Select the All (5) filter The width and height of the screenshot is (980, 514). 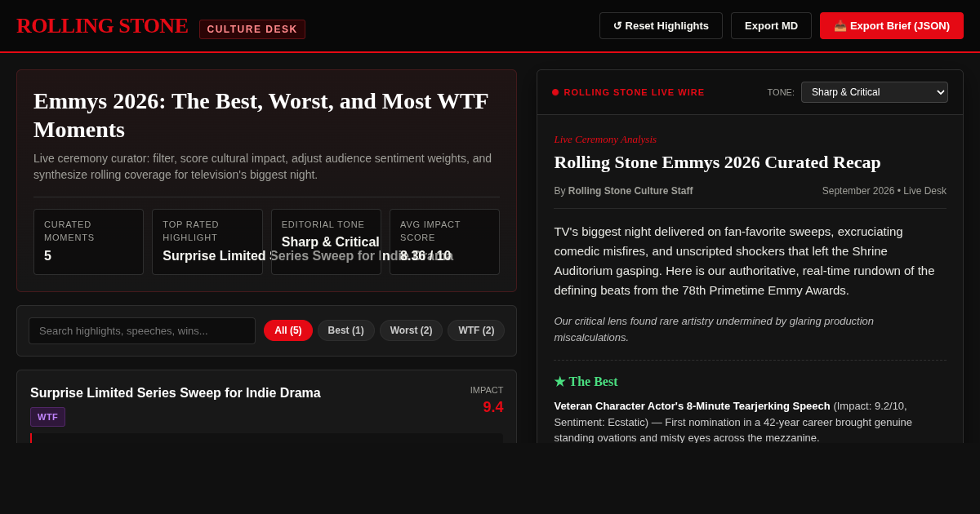(288, 330)
